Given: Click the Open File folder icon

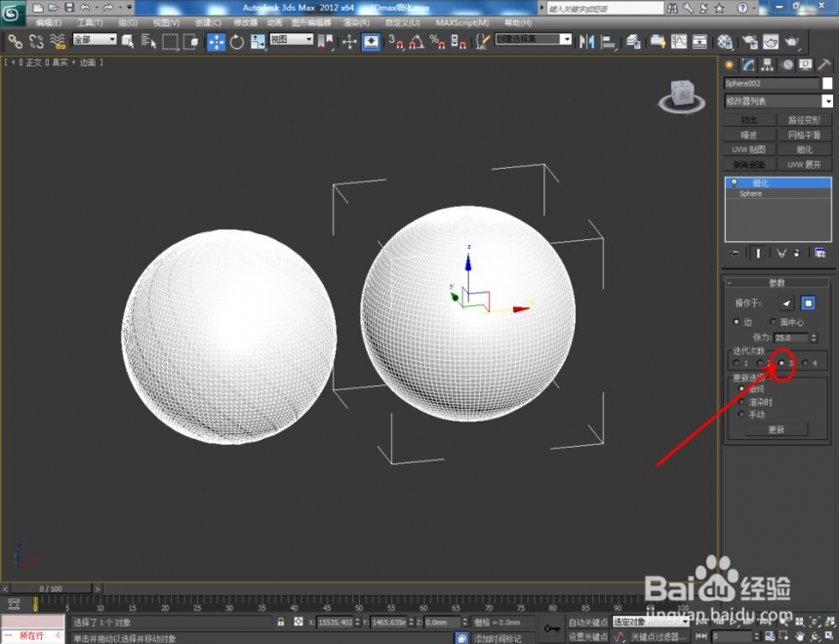Looking at the screenshot, I should tap(53, 8).
